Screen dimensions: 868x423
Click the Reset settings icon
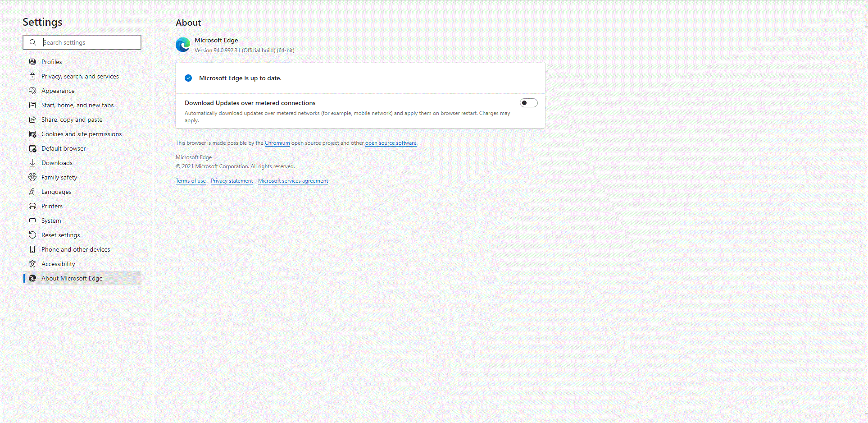[32, 235]
